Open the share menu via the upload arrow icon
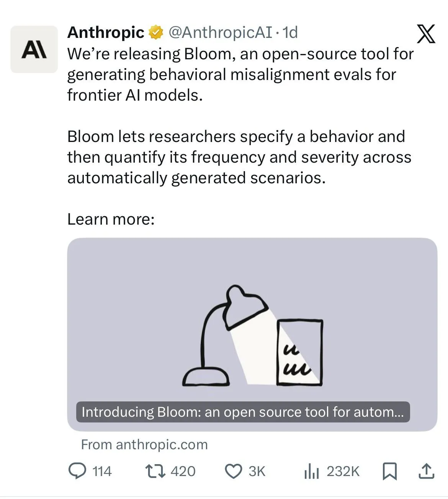Viewport: 448px width, 499px height. [426, 471]
